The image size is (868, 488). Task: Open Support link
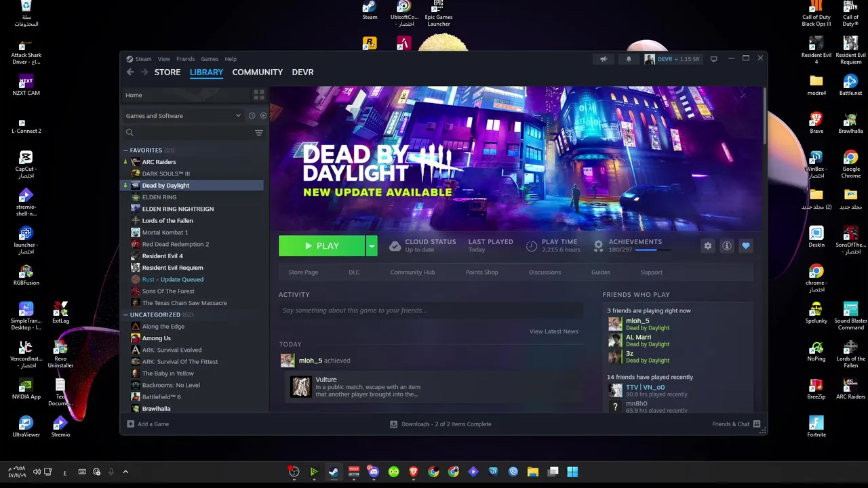point(652,272)
